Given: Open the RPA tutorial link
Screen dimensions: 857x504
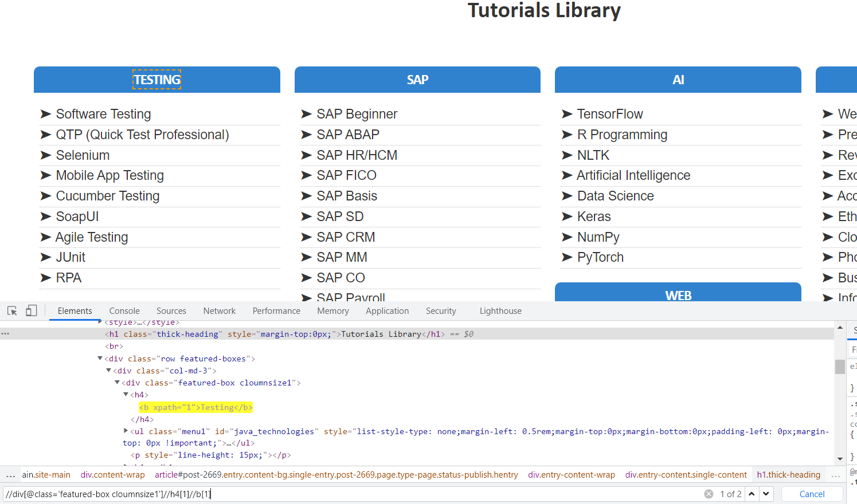Looking at the screenshot, I should [x=69, y=278].
